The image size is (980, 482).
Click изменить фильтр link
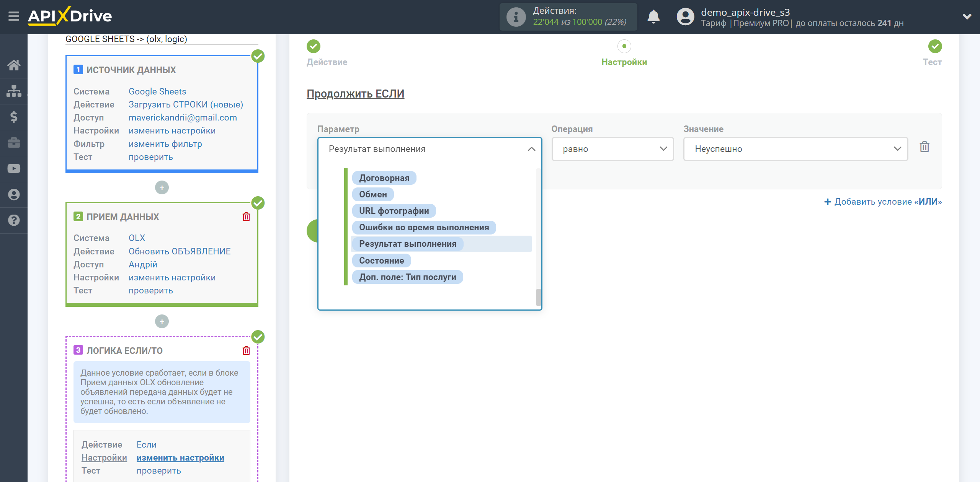pyautogui.click(x=165, y=144)
